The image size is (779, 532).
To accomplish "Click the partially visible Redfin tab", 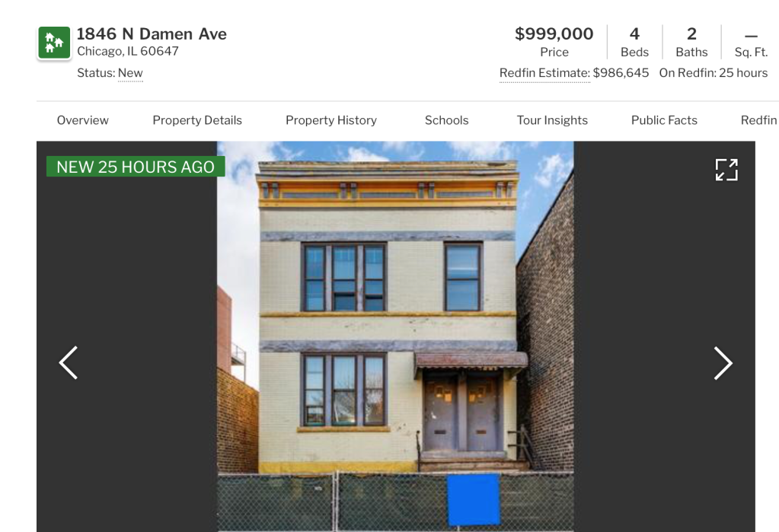I will point(759,120).
